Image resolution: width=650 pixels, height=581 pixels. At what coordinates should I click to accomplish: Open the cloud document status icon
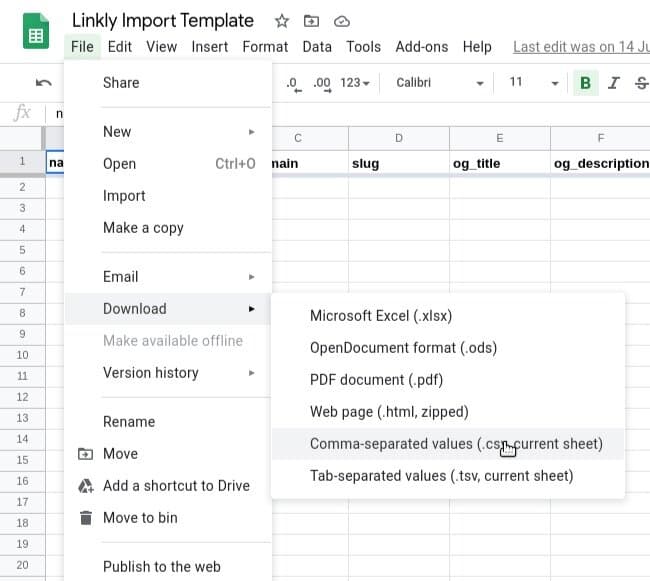342,21
